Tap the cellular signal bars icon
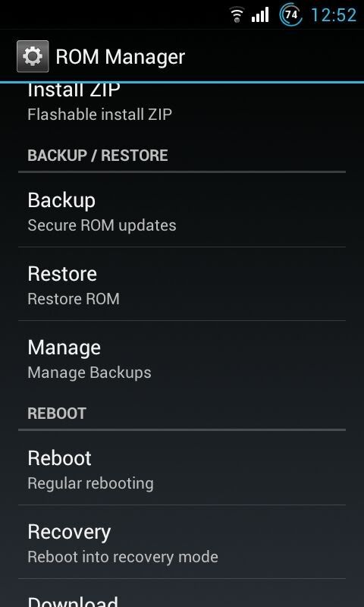Viewport: 364px width, 607px height. point(260,15)
